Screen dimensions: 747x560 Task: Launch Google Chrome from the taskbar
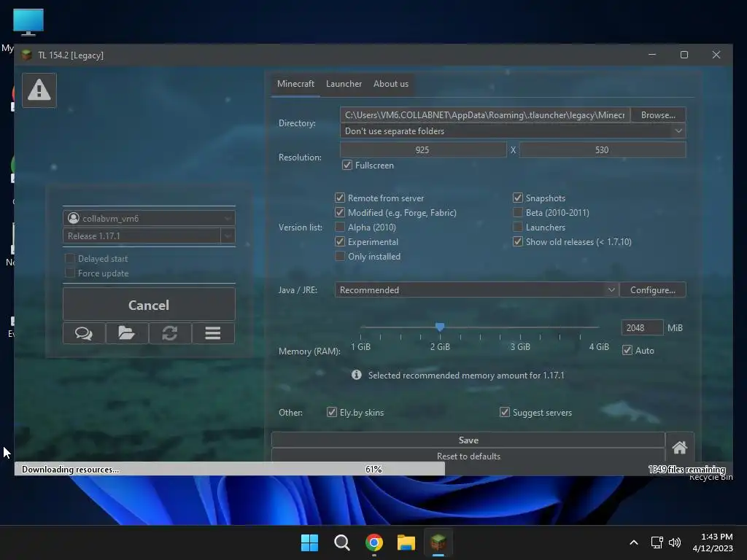[374, 542]
